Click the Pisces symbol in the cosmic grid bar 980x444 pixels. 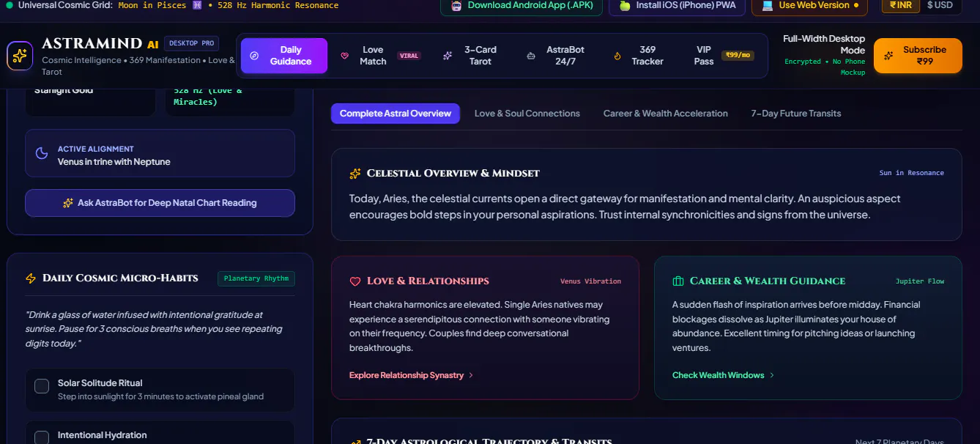(196, 5)
